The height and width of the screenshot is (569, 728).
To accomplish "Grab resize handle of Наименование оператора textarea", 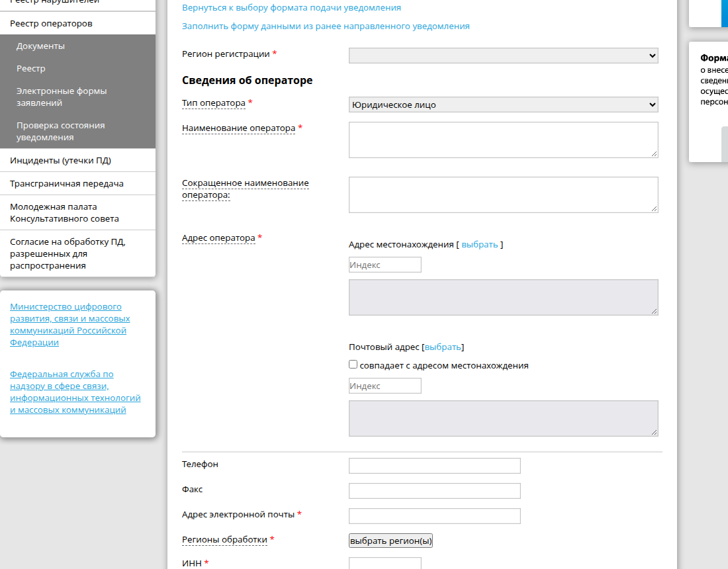I will (654, 153).
